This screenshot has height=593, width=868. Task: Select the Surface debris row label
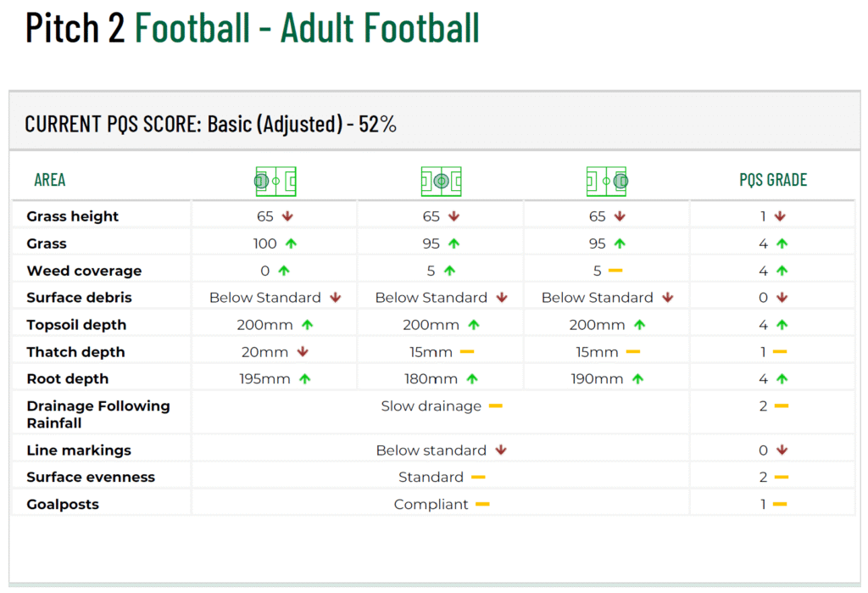click(x=79, y=298)
